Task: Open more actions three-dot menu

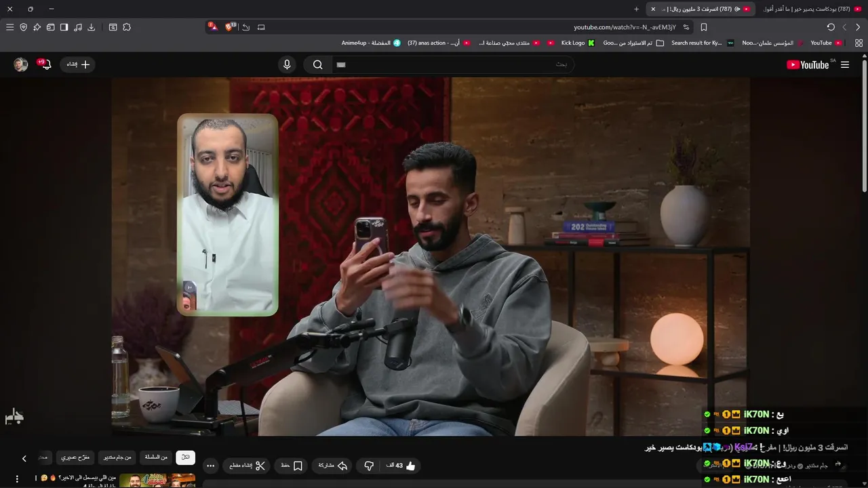Action: [x=210, y=466]
